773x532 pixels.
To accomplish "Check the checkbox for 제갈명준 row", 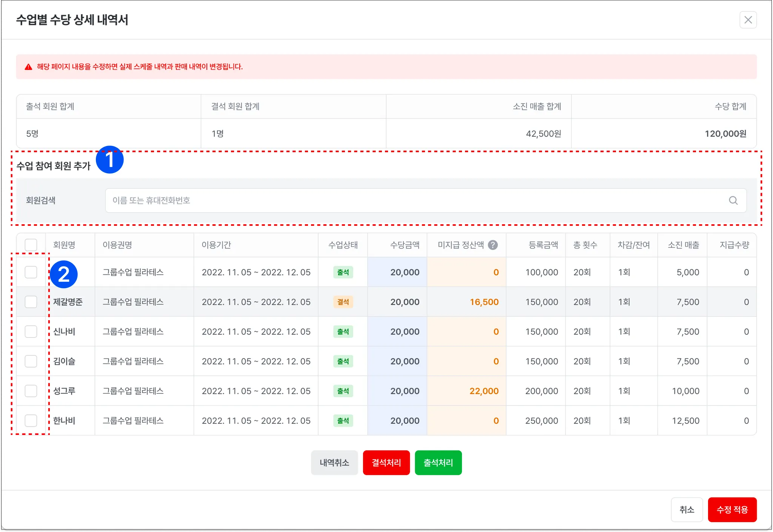I will coord(31,302).
